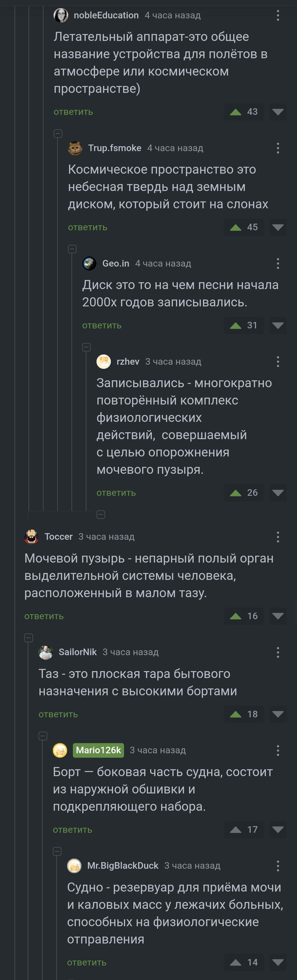This screenshot has width=297, height=980.
Task: Open three-dot menu on nobleEducation's comment
Action: (278, 16)
